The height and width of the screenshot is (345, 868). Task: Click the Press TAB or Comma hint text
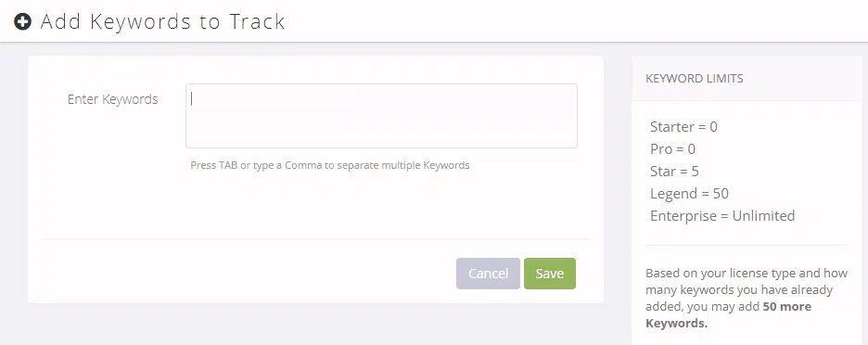click(x=330, y=165)
